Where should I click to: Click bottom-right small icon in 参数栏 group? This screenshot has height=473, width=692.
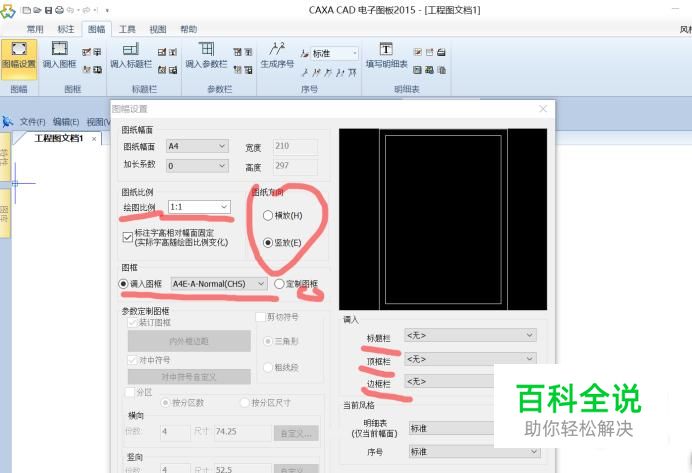[248, 69]
